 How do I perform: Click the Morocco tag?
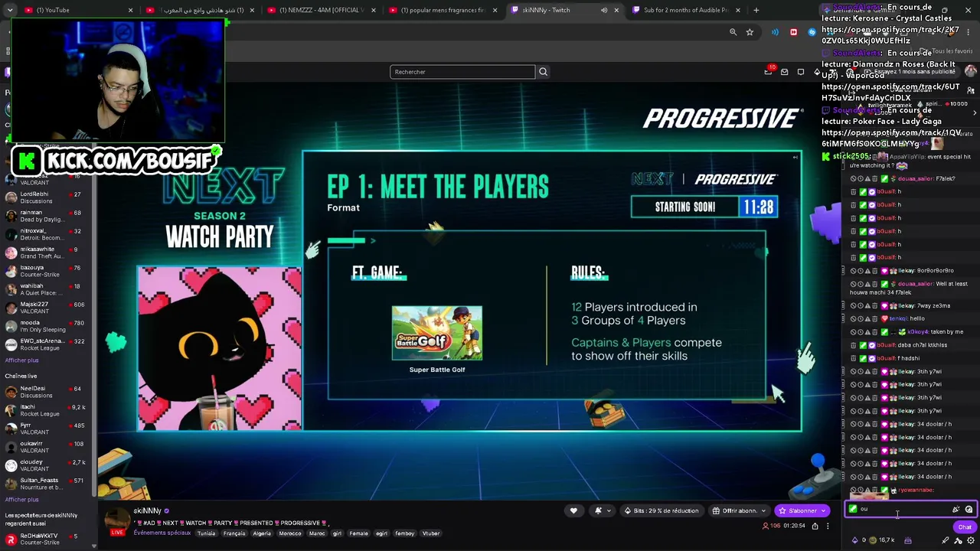(x=290, y=533)
